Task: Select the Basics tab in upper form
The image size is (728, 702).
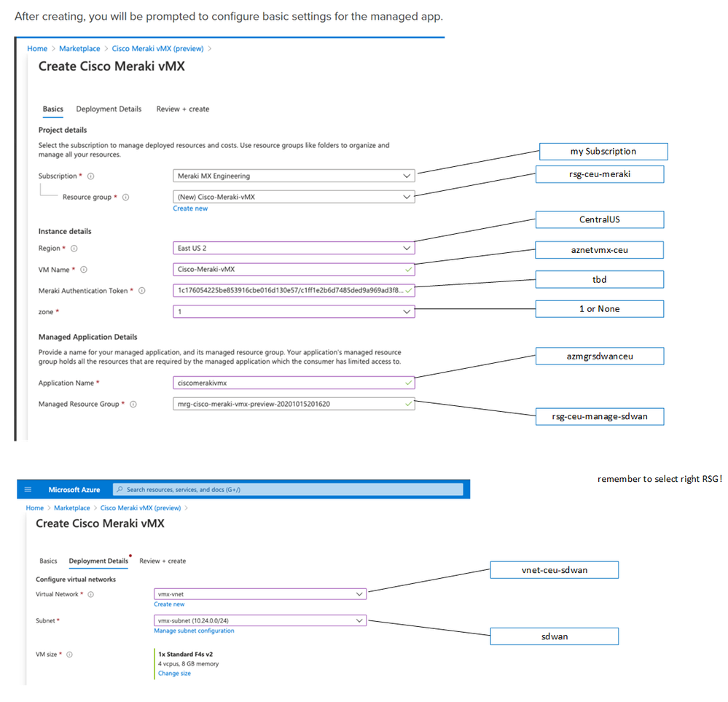Action: (53, 109)
